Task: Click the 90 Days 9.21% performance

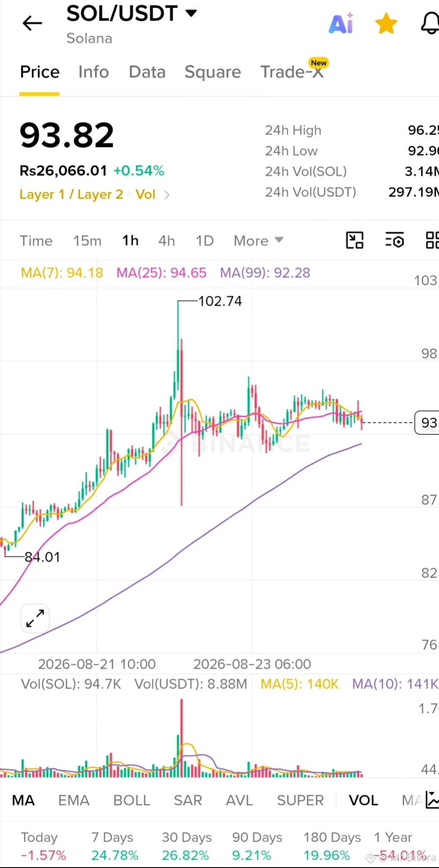Action: pos(257,846)
